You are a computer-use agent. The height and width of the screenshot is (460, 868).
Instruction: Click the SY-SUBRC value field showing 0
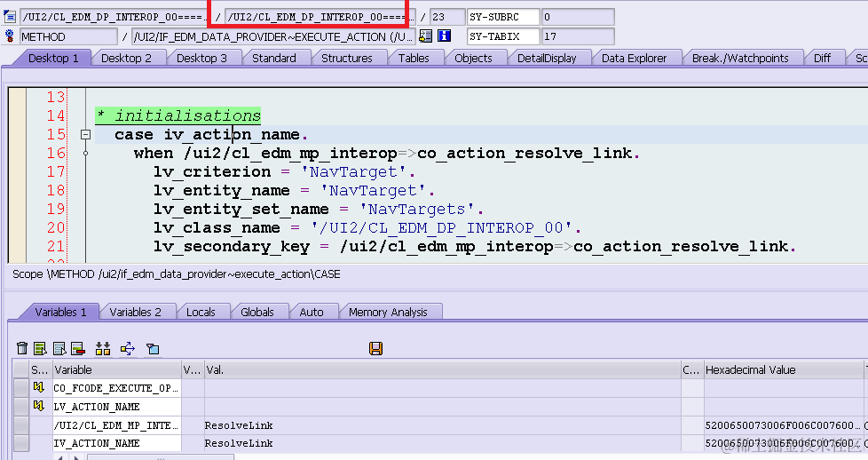pos(578,17)
